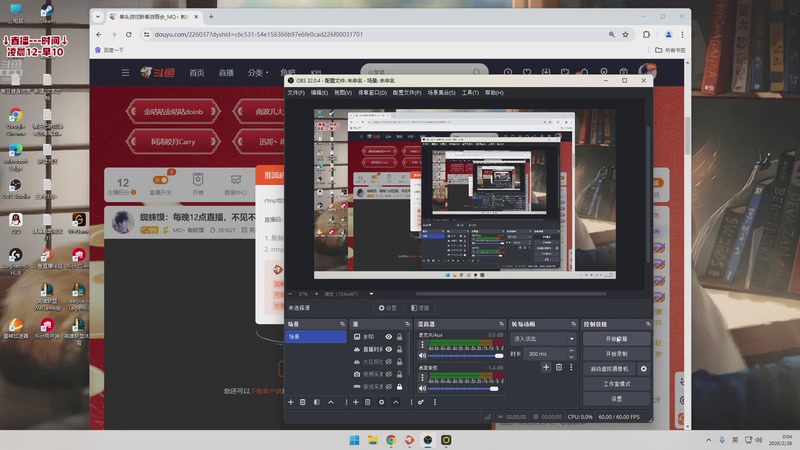Image resolution: width=800 pixels, height=450 pixels.
Task: Pop out the 混音器 dock panel
Action: pos(501,324)
